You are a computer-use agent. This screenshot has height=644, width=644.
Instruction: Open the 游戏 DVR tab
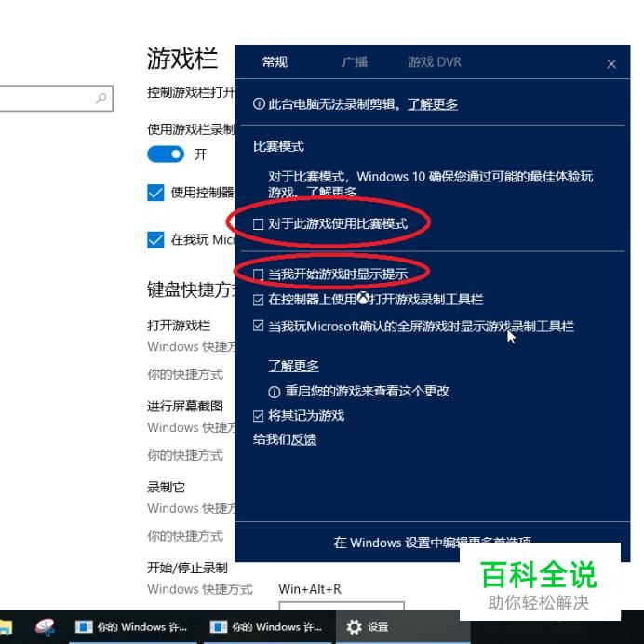[x=435, y=62]
